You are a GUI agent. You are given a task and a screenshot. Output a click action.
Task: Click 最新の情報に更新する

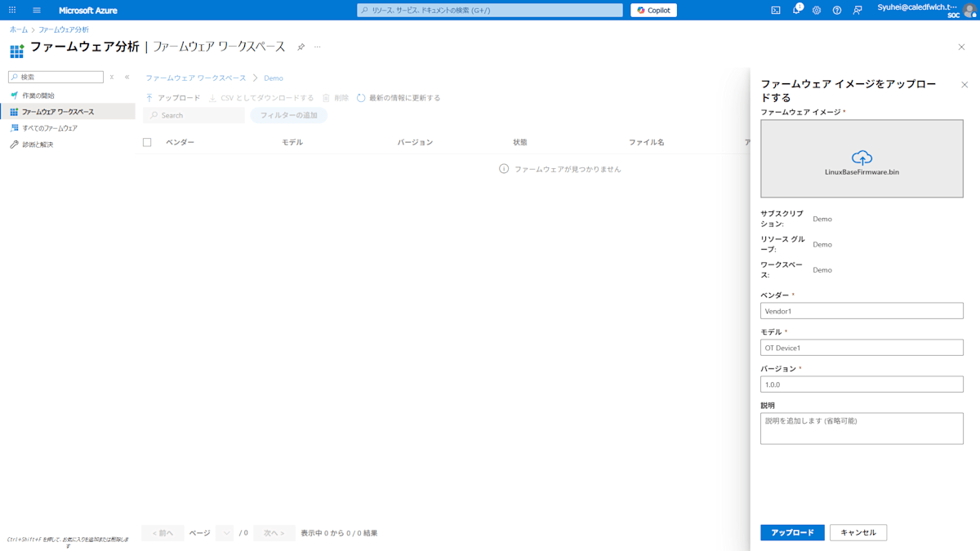[x=398, y=98]
